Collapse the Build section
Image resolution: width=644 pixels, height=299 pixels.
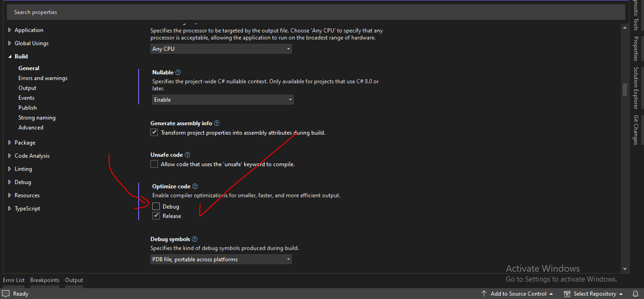tap(9, 57)
